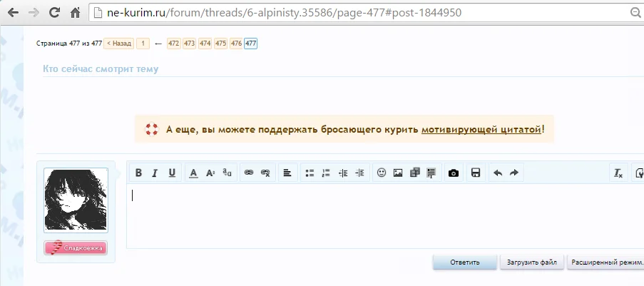Open the text alignment option

tap(287, 173)
